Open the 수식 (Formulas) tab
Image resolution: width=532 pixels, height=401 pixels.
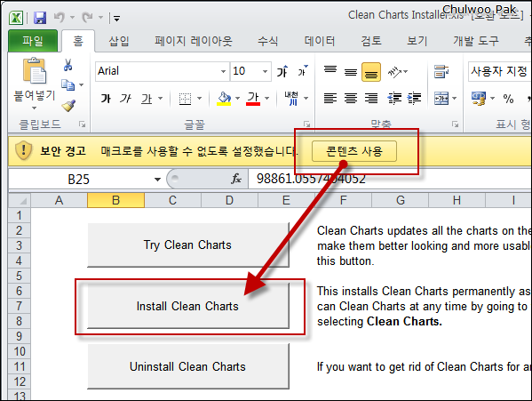267,41
